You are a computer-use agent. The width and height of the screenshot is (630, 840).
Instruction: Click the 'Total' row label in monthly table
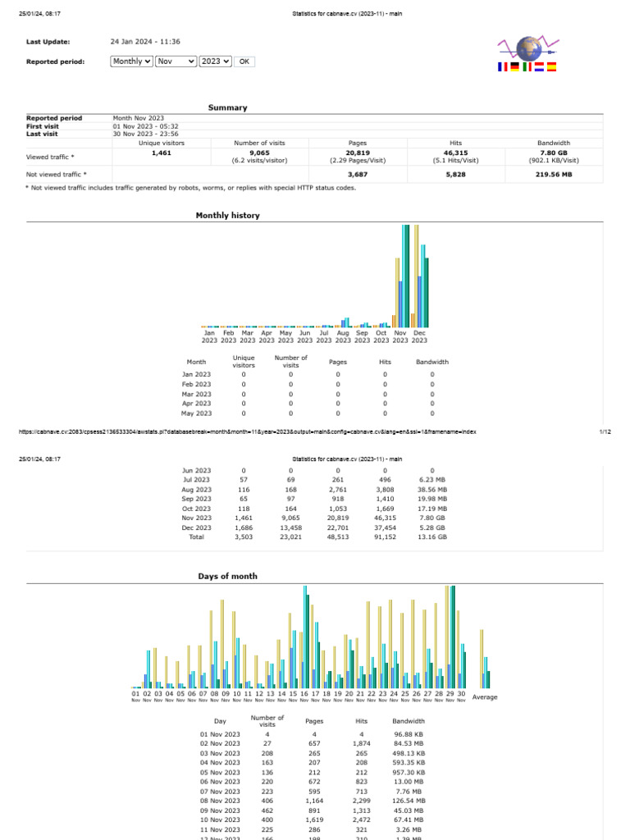tap(196, 536)
